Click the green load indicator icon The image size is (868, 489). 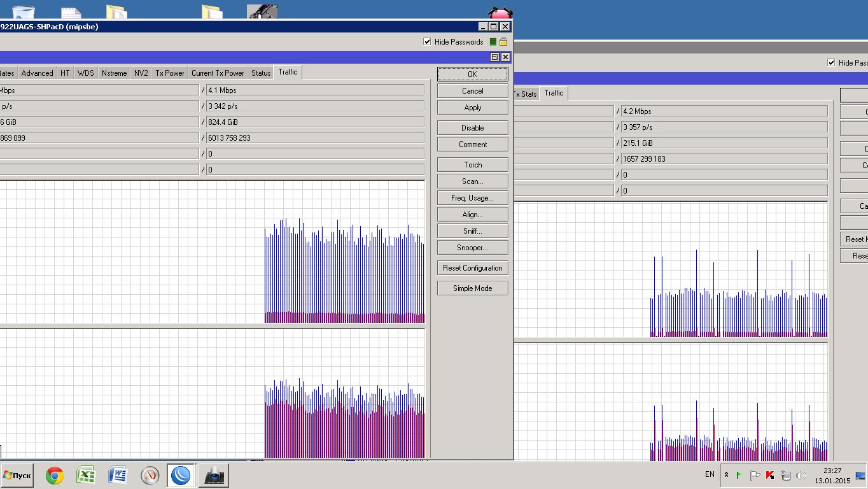click(493, 42)
